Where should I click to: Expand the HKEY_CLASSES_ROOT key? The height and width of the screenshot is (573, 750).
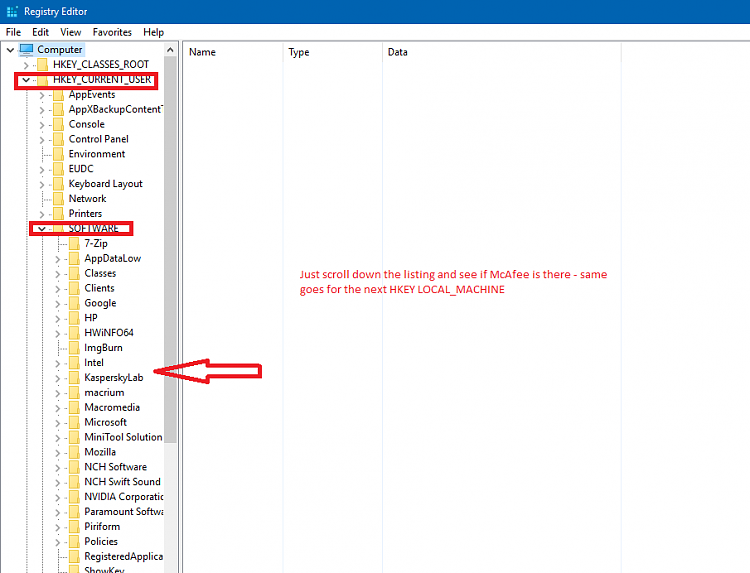click(x=26, y=65)
